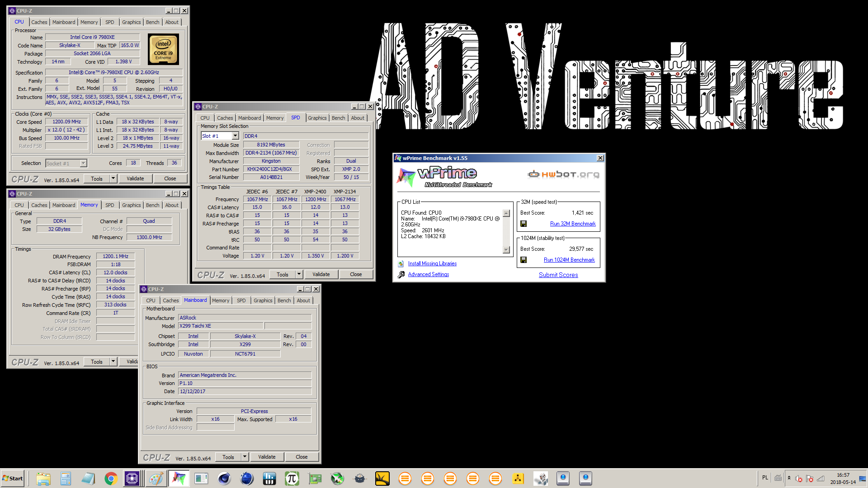Switch to CPU-Z via its taskbar icon
868x488 pixels.
[132, 479]
